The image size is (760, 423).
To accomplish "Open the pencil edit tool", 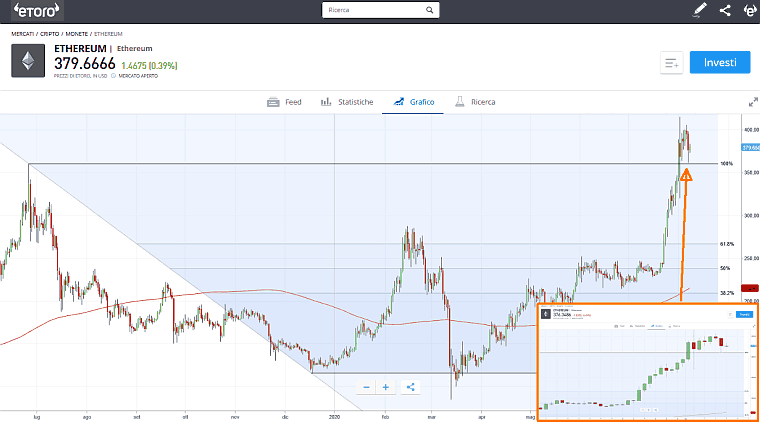I will pos(699,11).
